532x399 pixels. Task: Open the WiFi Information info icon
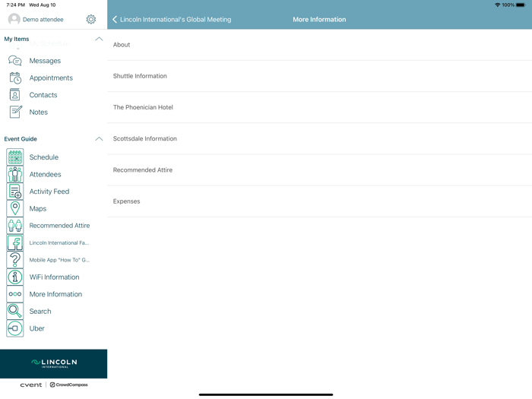[15, 277]
